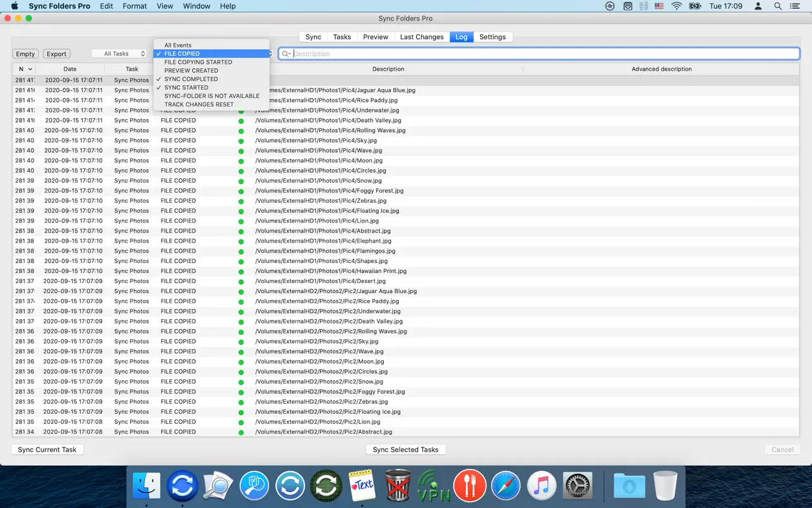Click the N column sort chevron
Viewport: 812px width, 508px height.
tap(30, 70)
